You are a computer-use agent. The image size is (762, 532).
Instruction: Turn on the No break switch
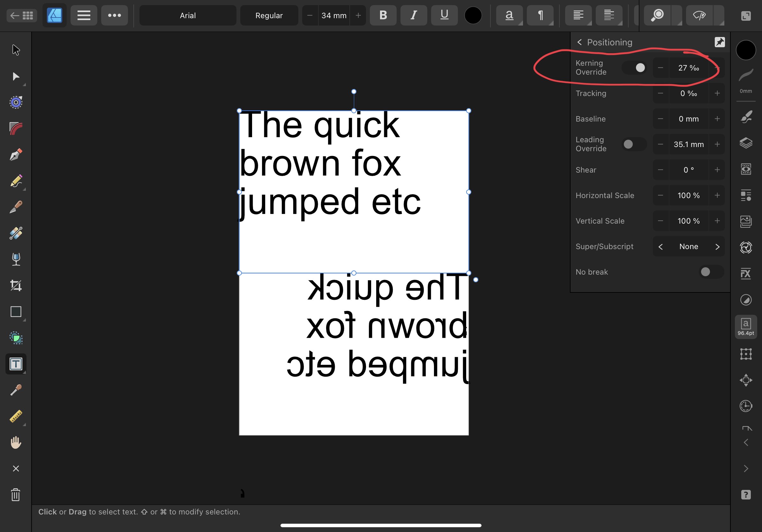[711, 272]
